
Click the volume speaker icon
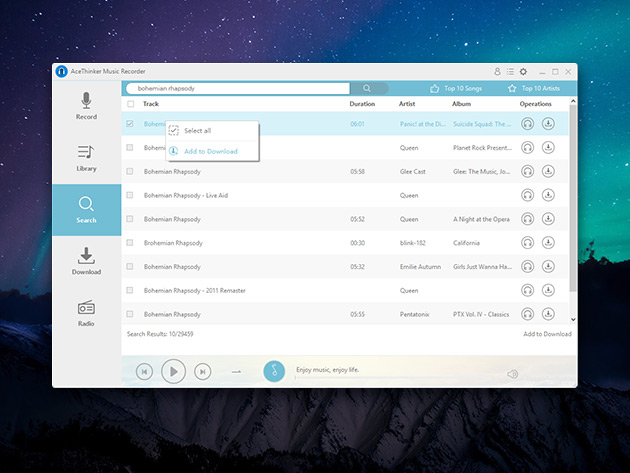512,374
